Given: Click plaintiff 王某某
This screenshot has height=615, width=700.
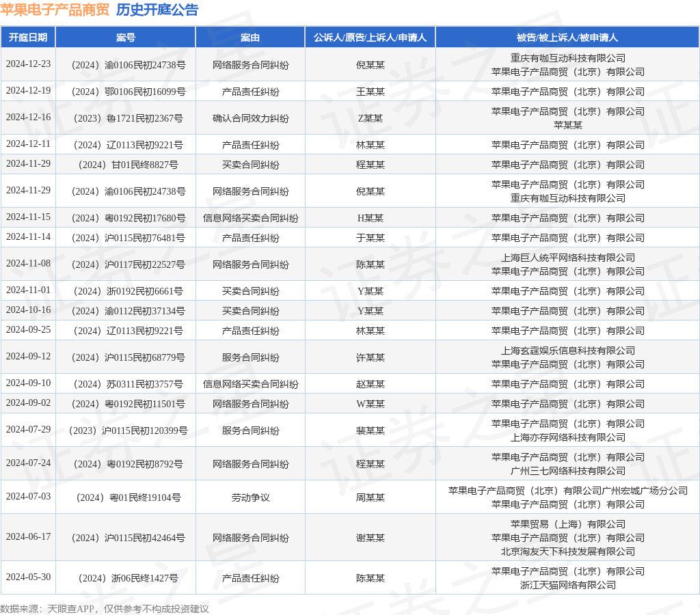Looking at the screenshot, I should pos(370,92).
